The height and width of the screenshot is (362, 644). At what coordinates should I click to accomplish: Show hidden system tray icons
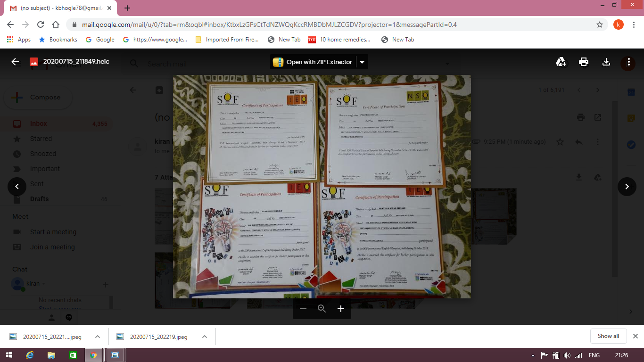point(533,355)
